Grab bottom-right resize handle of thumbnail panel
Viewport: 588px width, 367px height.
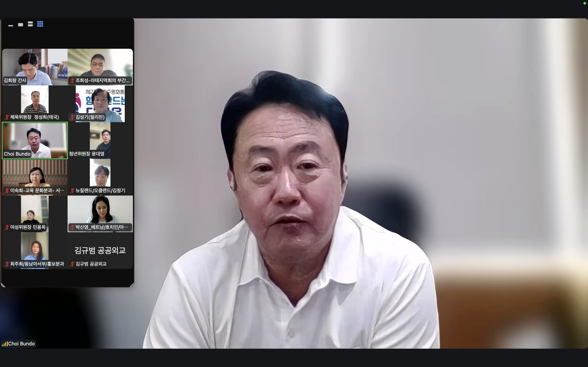click(x=132, y=285)
